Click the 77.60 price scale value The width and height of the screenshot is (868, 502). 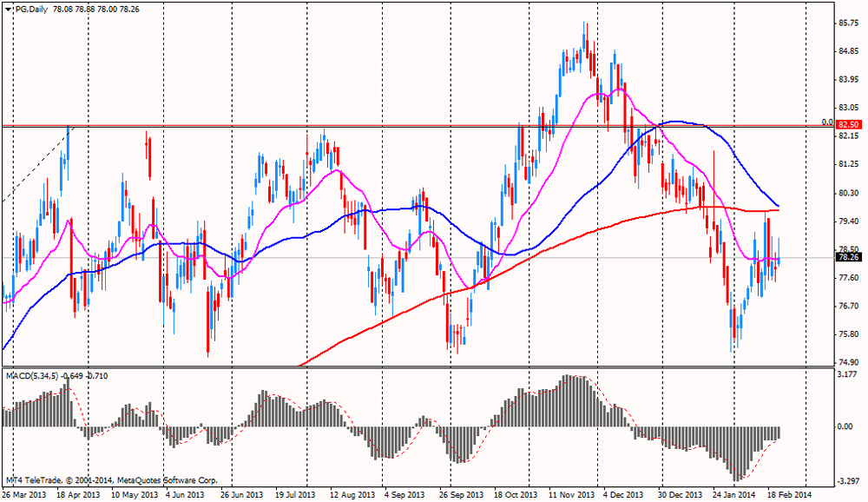point(849,278)
